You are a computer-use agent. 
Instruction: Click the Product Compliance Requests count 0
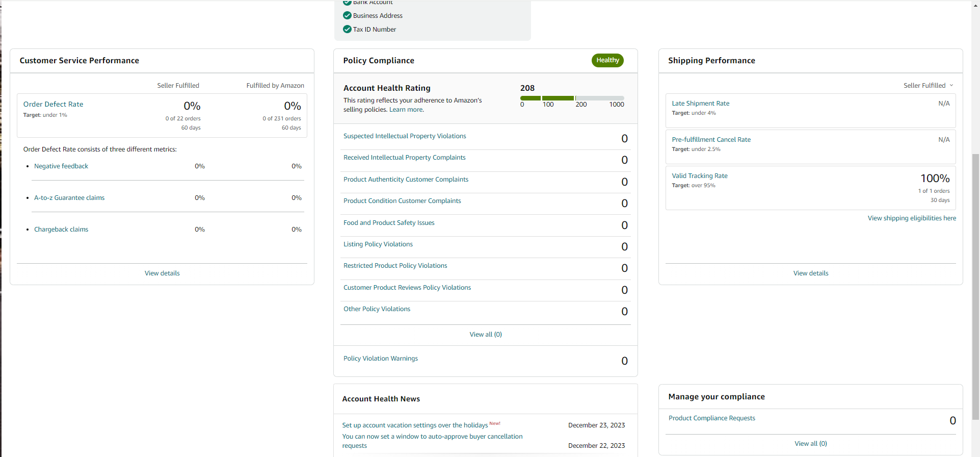click(952, 421)
